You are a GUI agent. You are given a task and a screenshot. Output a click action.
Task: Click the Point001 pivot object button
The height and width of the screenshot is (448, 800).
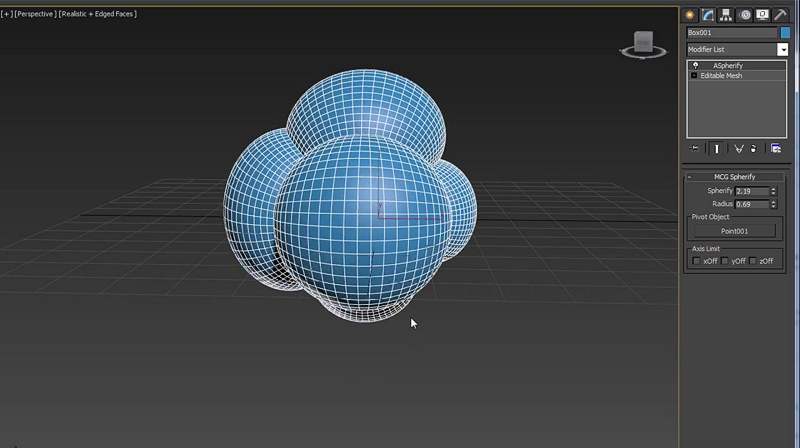(735, 231)
